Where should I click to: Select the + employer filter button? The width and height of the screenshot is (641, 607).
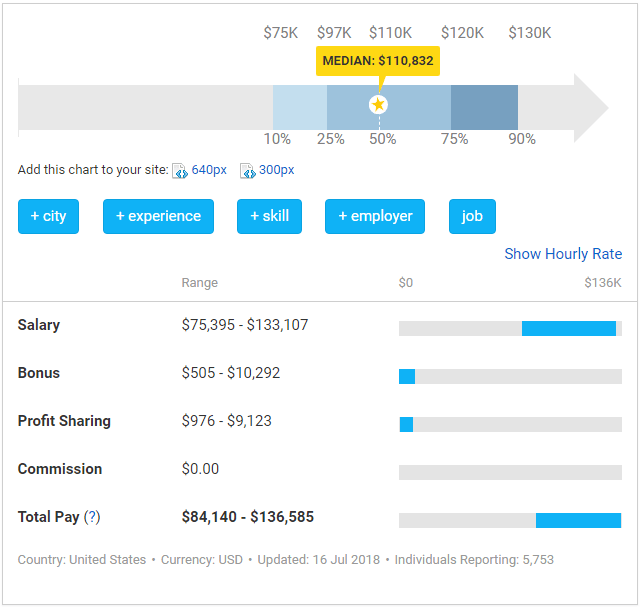[x=375, y=216]
